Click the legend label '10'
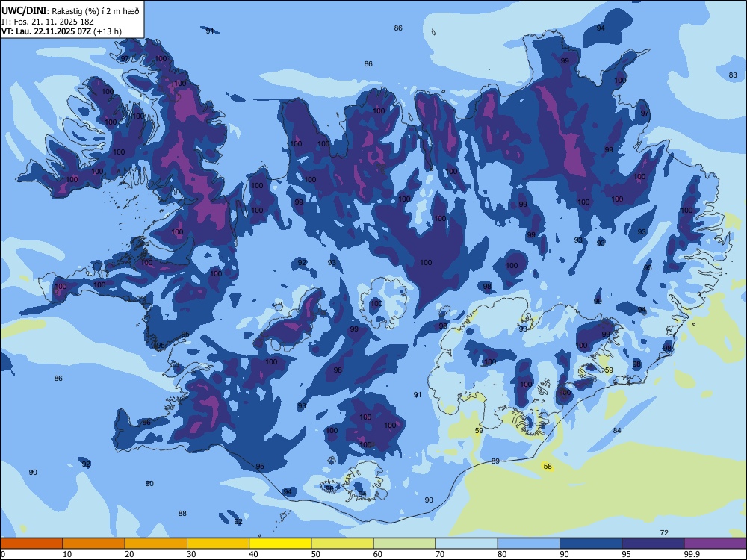747x560 pixels. [x=67, y=554]
